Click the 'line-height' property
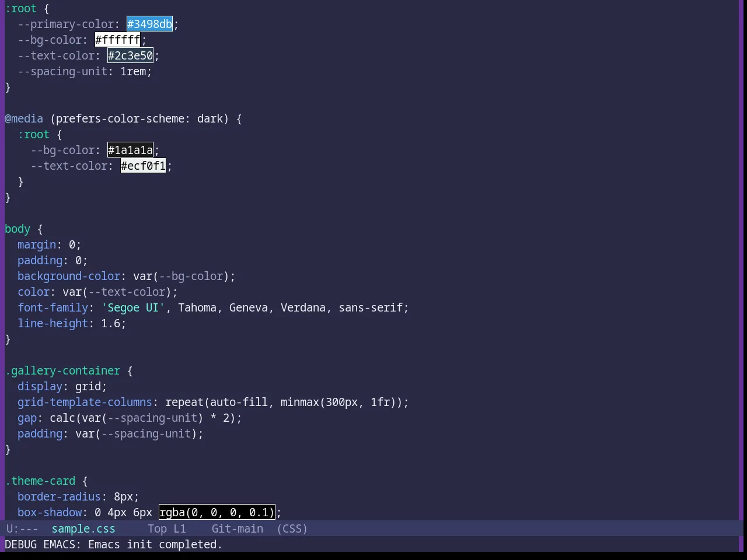The image size is (747, 560). [x=53, y=323]
